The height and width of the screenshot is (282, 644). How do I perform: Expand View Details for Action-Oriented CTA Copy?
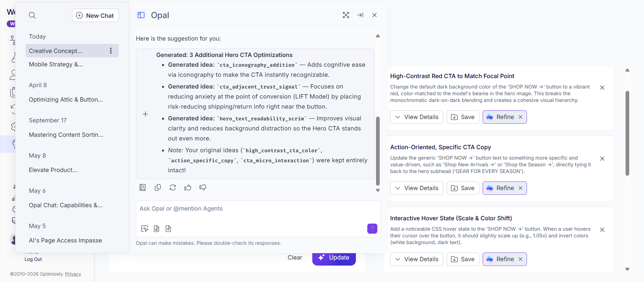pos(417,188)
